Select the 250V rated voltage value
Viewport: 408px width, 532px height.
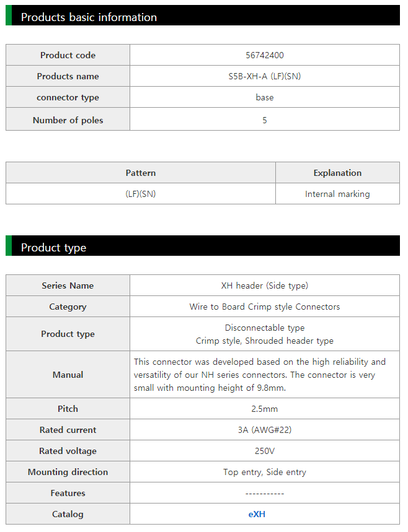[x=265, y=451]
